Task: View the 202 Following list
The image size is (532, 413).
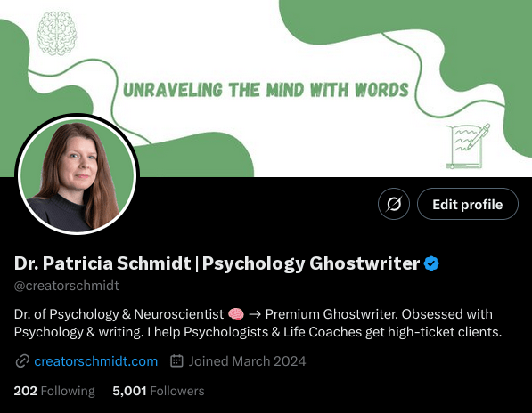Action: (x=54, y=391)
